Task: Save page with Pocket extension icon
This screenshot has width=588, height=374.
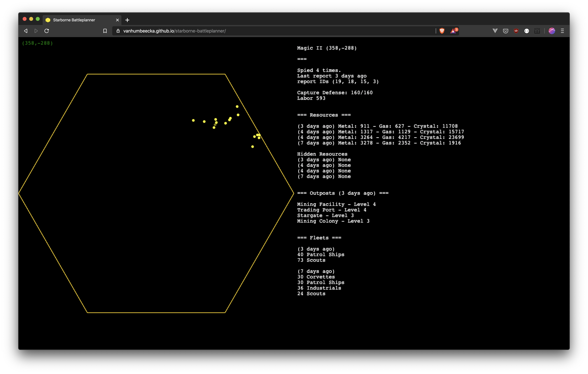Action: pyautogui.click(x=505, y=31)
